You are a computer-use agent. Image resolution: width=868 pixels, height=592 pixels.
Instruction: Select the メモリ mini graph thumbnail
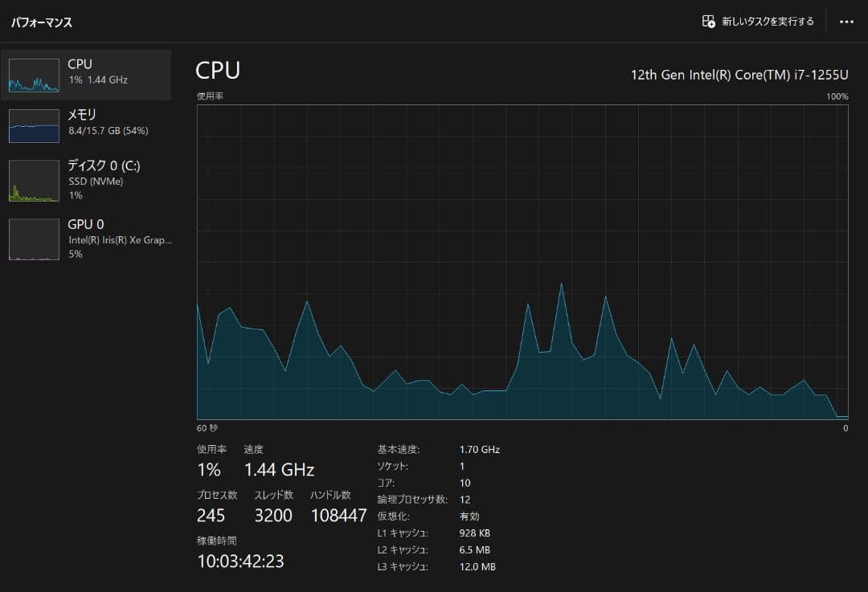[x=34, y=126]
